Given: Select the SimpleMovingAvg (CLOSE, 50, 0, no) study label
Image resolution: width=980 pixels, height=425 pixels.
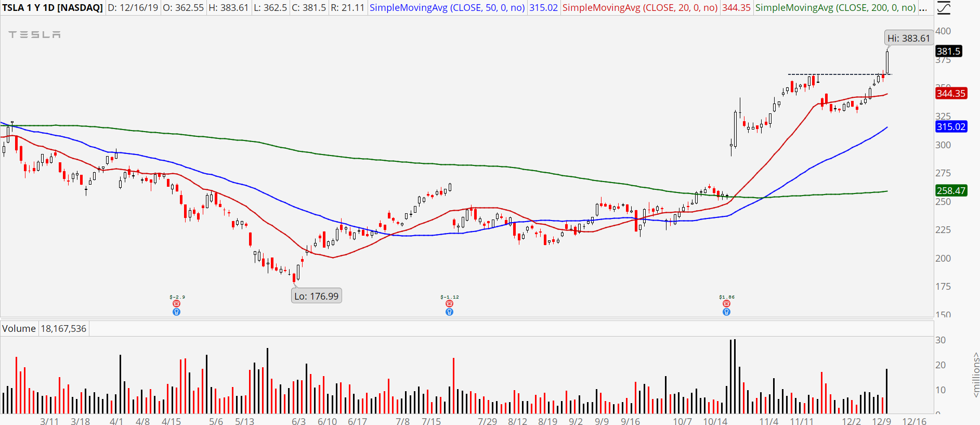Looking at the screenshot, I should pyautogui.click(x=447, y=8).
